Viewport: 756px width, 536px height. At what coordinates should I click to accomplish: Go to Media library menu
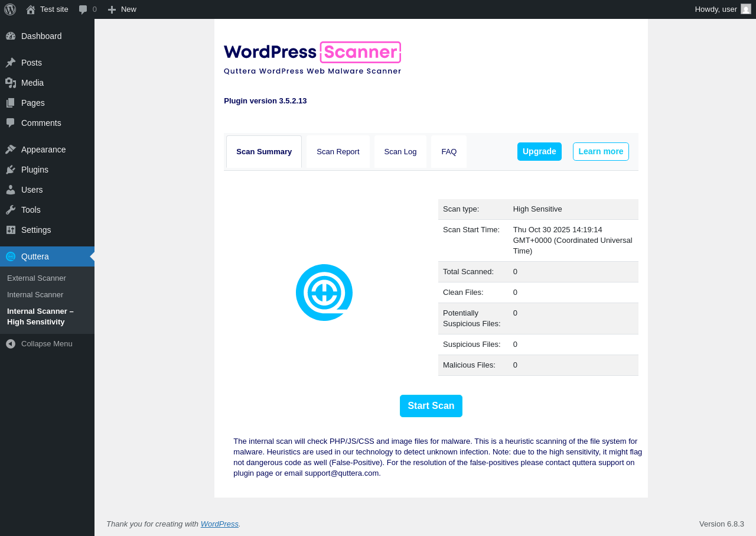32,83
